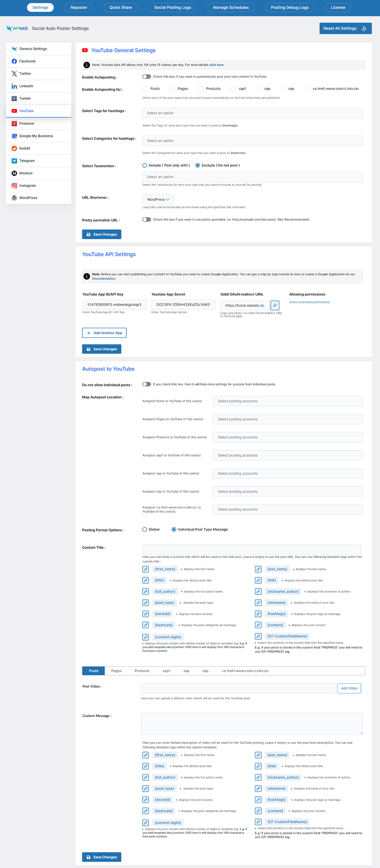The image size is (380, 868).
Task: Select Exclude (Do not post) radio
Action: coord(198,166)
